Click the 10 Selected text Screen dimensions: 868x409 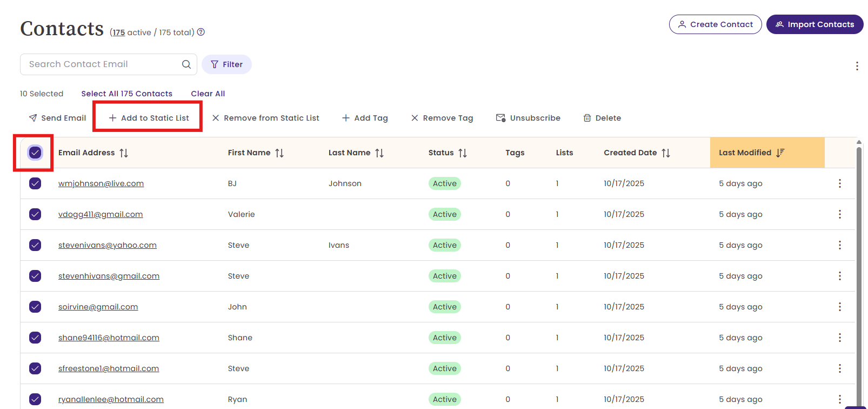pos(42,94)
